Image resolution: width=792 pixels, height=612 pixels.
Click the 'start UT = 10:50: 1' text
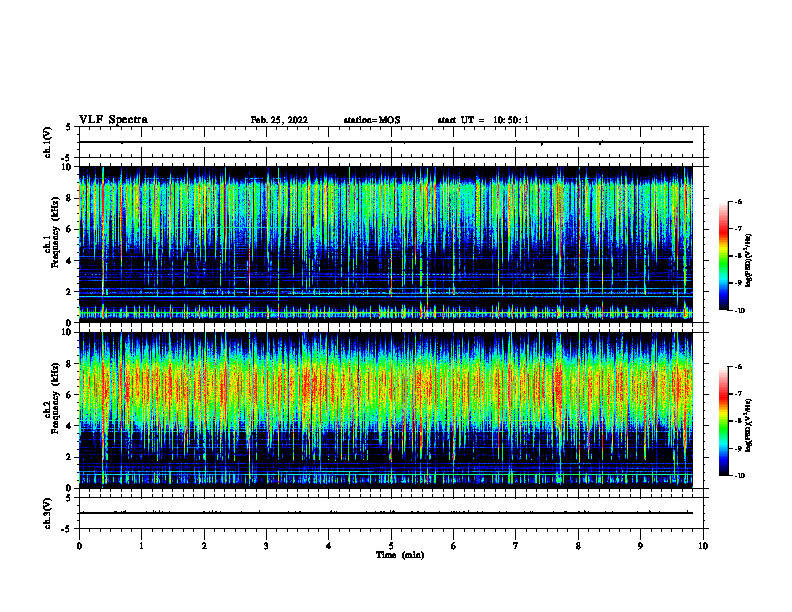pyautogui.click(x=483, y=120)
